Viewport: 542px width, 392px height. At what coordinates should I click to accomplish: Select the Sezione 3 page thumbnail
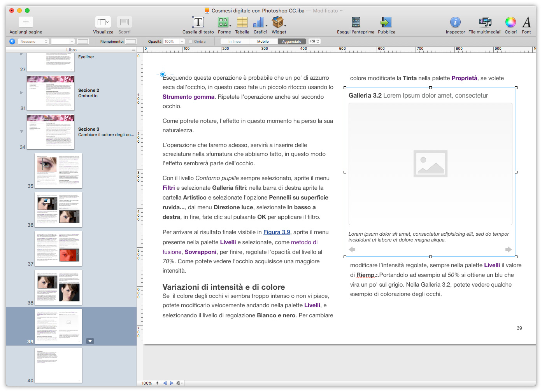pos(51,132)
